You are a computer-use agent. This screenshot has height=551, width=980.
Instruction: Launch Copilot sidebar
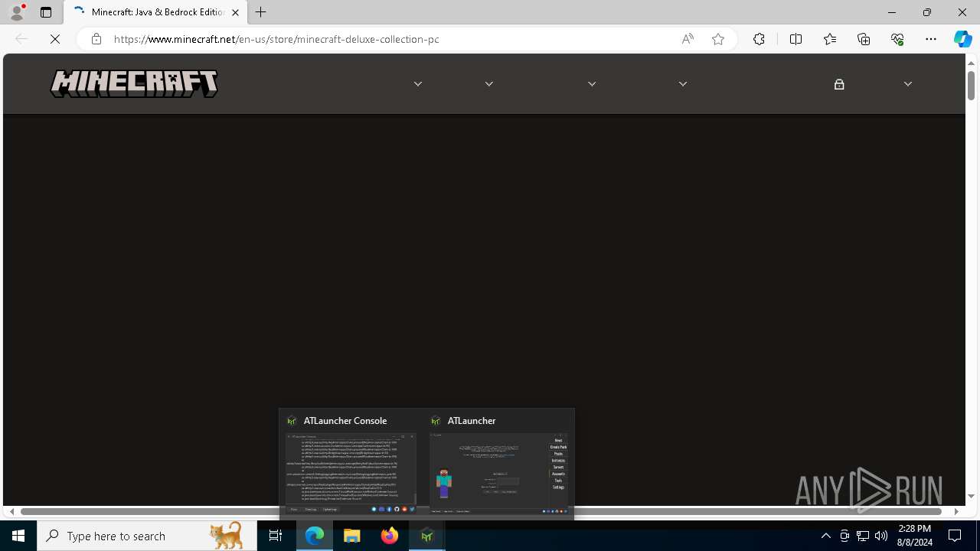coord(963,39)
